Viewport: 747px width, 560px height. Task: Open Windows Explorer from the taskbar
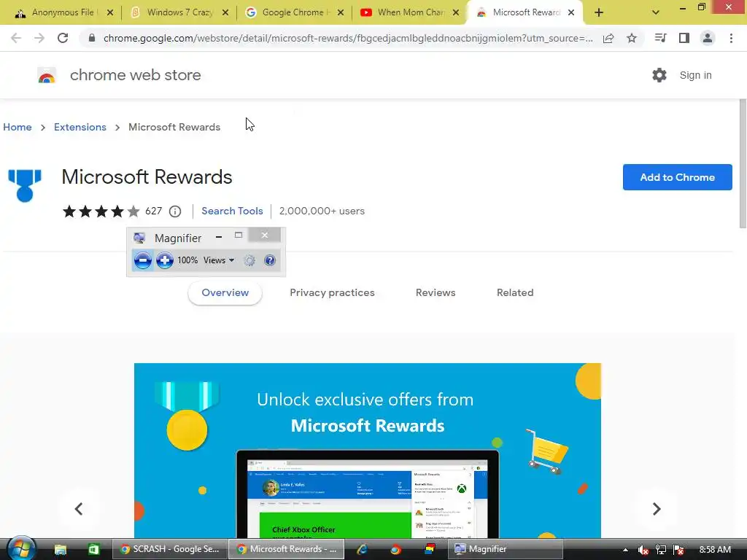coord(61,550)
